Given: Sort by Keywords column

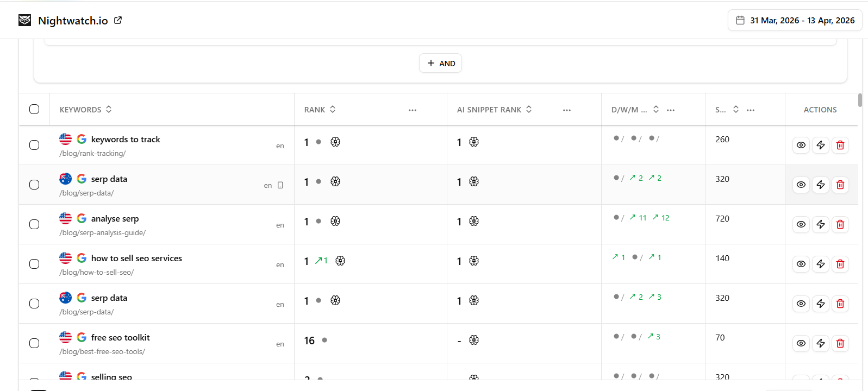Looking at the screenshot, I should [x=109, y=109].
